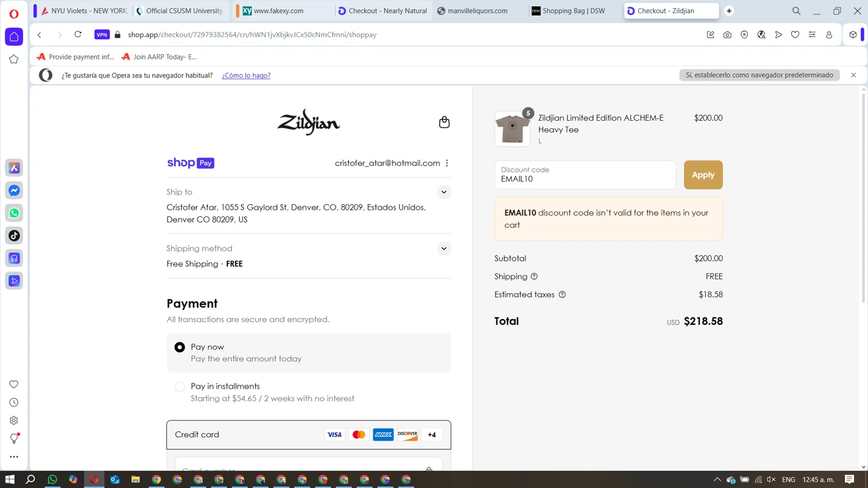The height and width of the screenshot is (488, 868).
Task: Click the taskbar clock 12:45 a. m.
Action: click(x=818, y=479)
